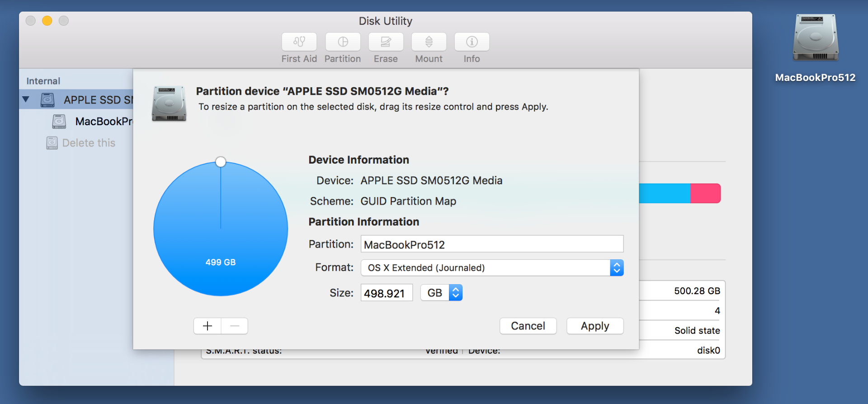This screenshot has width=868, height=404.
Task: Open the Format dropdown OS X Extended (Journaled)
Action: click(492, 268)
